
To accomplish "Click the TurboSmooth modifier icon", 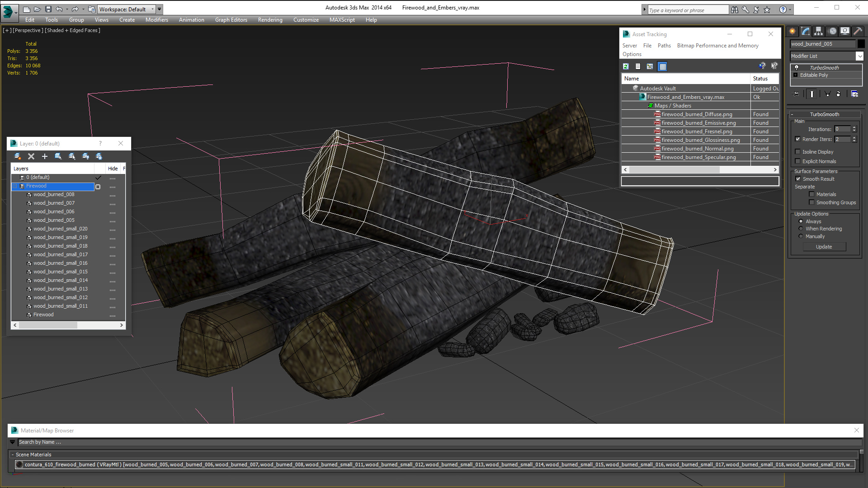I will click(x=797, y=67).
